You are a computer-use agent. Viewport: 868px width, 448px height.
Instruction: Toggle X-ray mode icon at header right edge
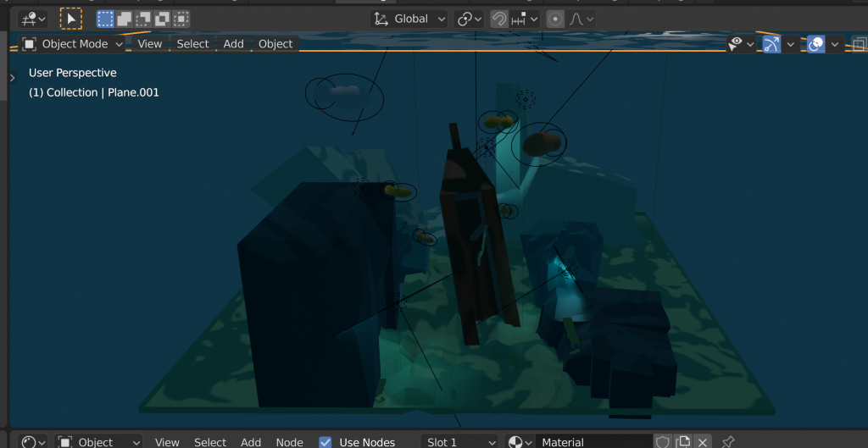click(860, 44)
